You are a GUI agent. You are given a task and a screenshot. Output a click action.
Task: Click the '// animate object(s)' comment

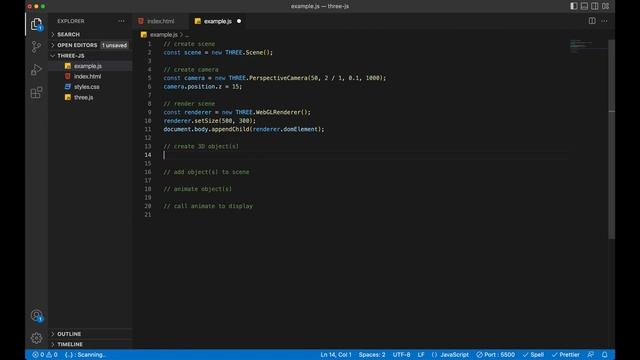pos(198,189)
